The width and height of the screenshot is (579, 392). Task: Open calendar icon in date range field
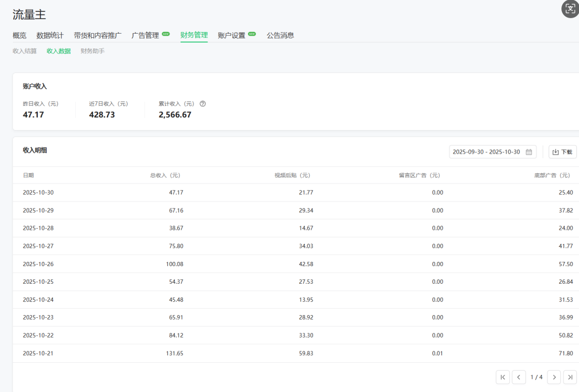(x=529, y=152)
